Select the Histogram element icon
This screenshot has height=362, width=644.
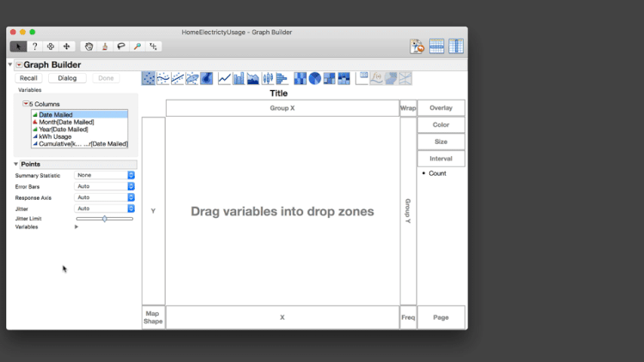click(x=282, y=78)
